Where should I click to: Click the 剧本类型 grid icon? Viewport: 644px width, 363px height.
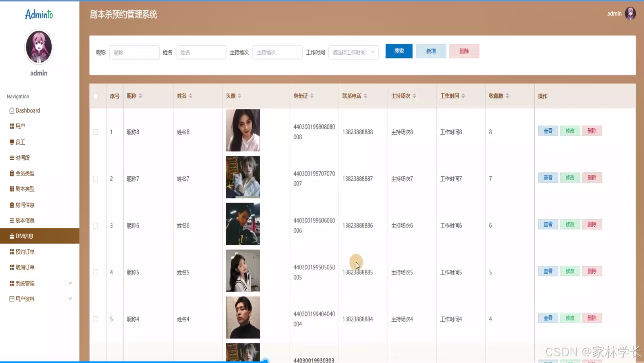(12, 189)
